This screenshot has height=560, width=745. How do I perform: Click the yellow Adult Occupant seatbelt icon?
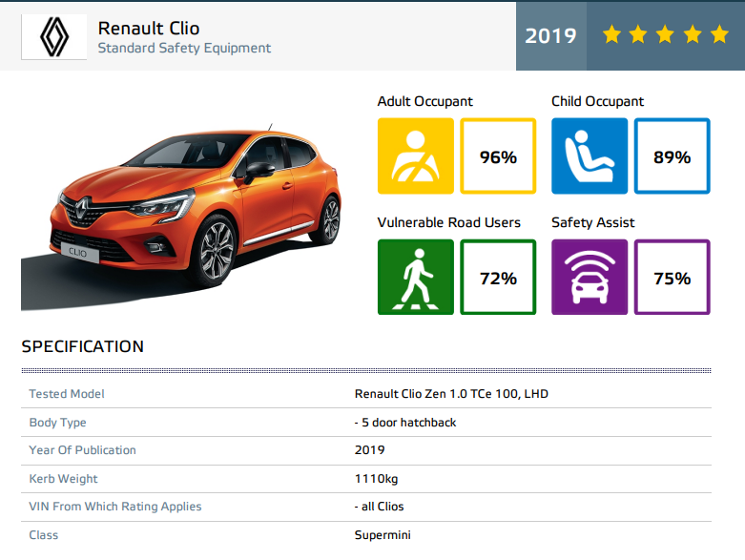(x=416, y=156)
